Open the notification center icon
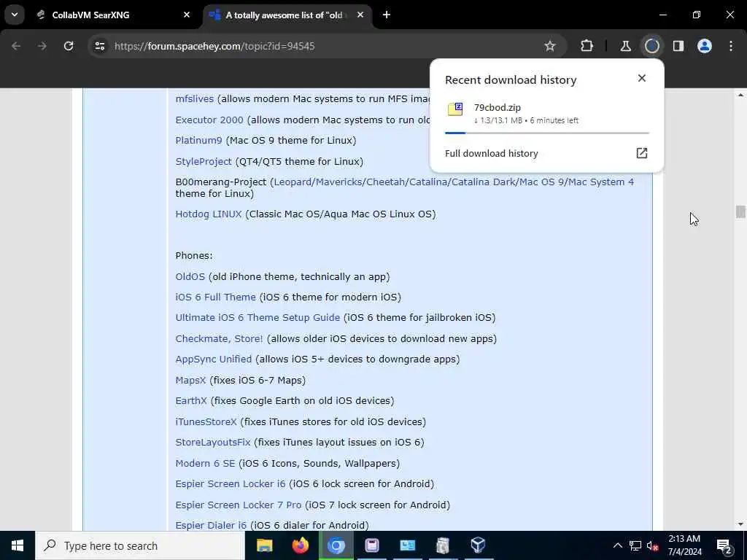747x560 pixels. [x=724, y=545]
